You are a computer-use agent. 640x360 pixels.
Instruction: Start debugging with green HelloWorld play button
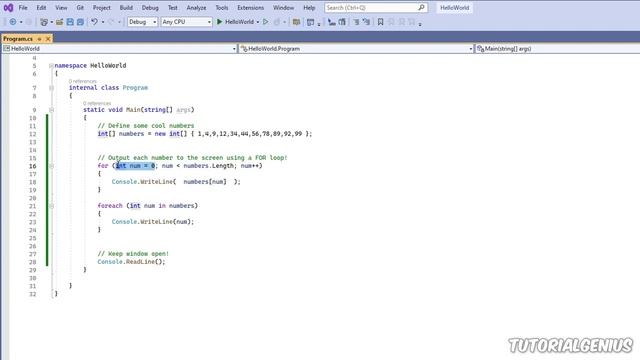click(235, 22)
